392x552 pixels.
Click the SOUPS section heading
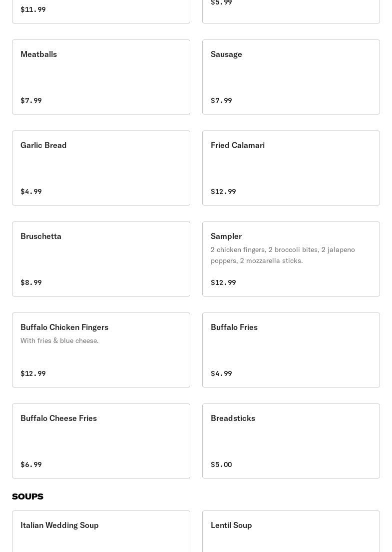[x=27, y=496]
